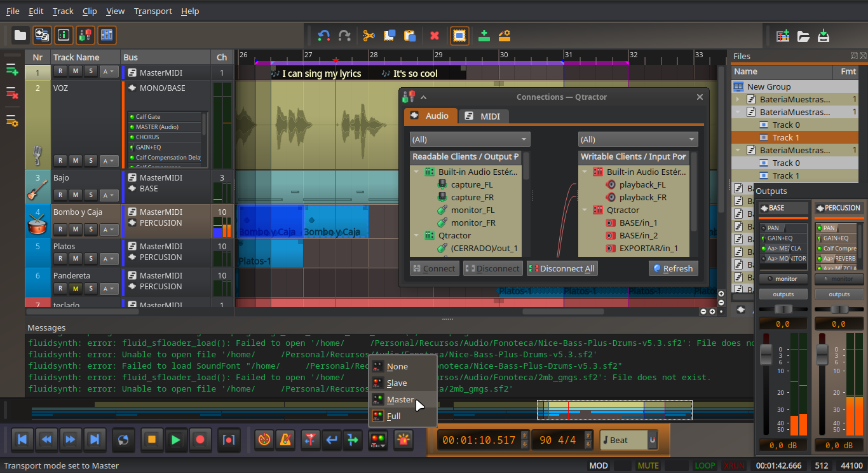Click the New Group icon in Files toolbar

point(783,36)
